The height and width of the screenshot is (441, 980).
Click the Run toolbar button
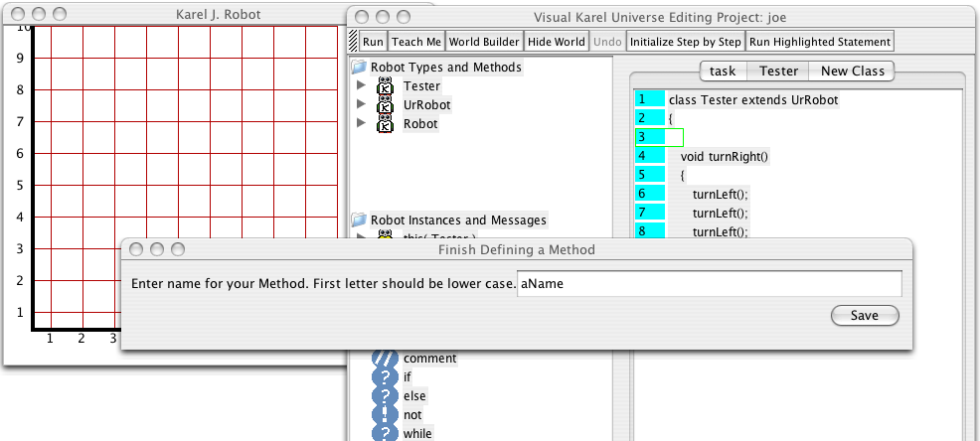[x=373, y=42]
